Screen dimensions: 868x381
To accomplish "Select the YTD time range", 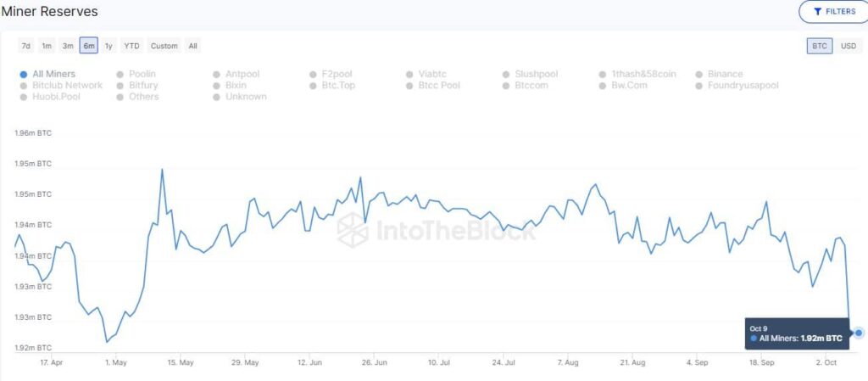I will pyautogui.click(x=131, y=46).
